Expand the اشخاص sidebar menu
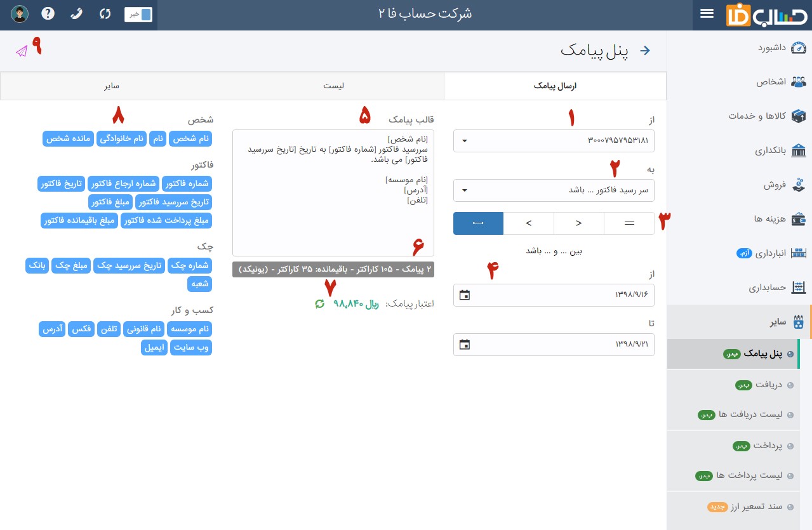 [739, 82]
